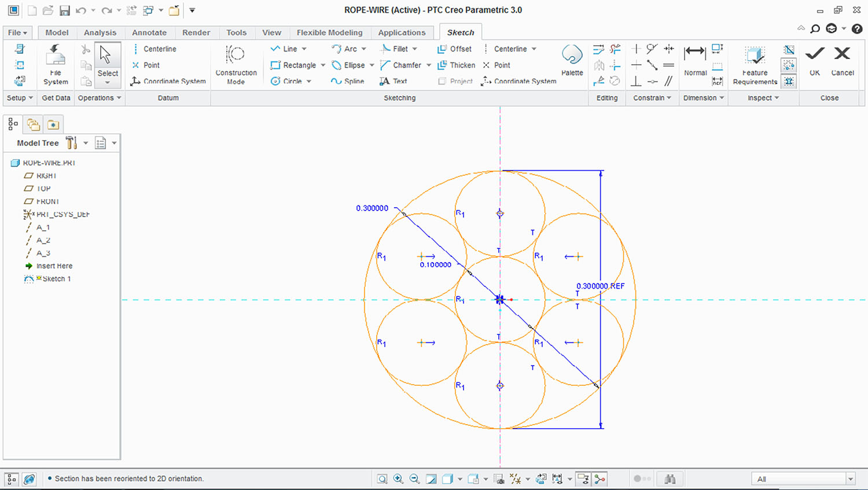868x490 pixels.
Task: Select the FRONT plane in Model Tree
Action: 41,201
